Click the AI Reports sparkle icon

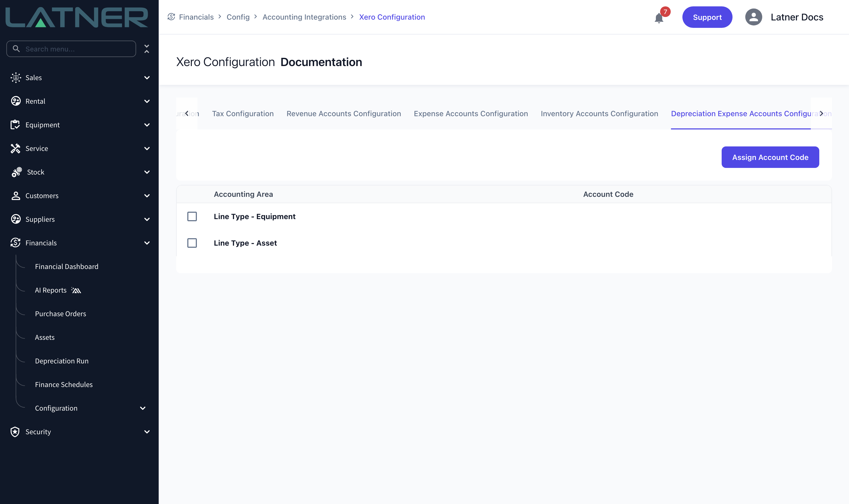76,290
